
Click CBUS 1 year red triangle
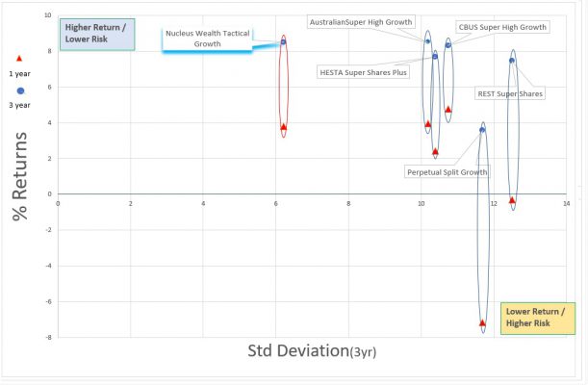point(448,110)
